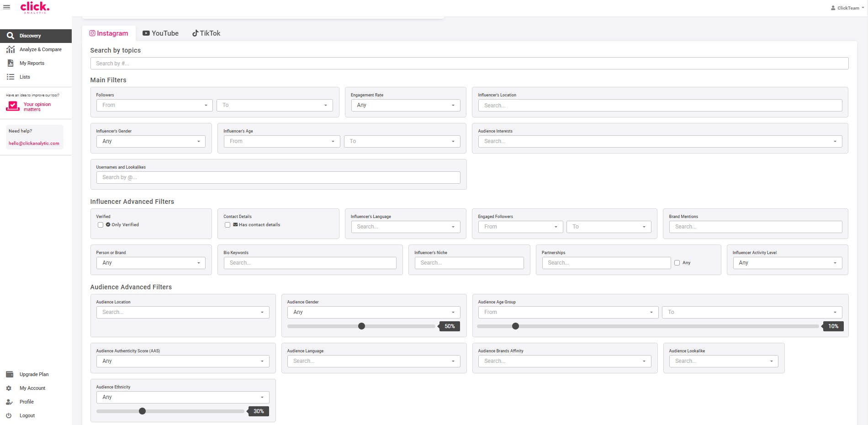Click the Your opinion matters link

coord(37,107)
